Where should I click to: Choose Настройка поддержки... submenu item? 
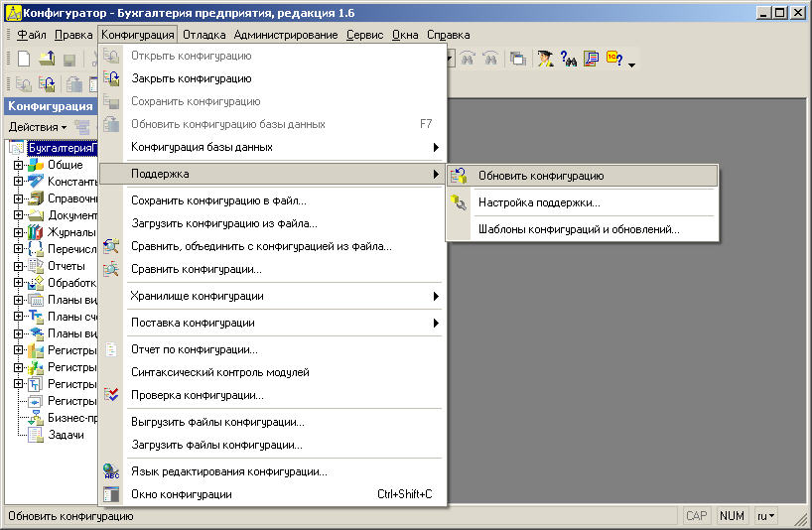(582, 202)
